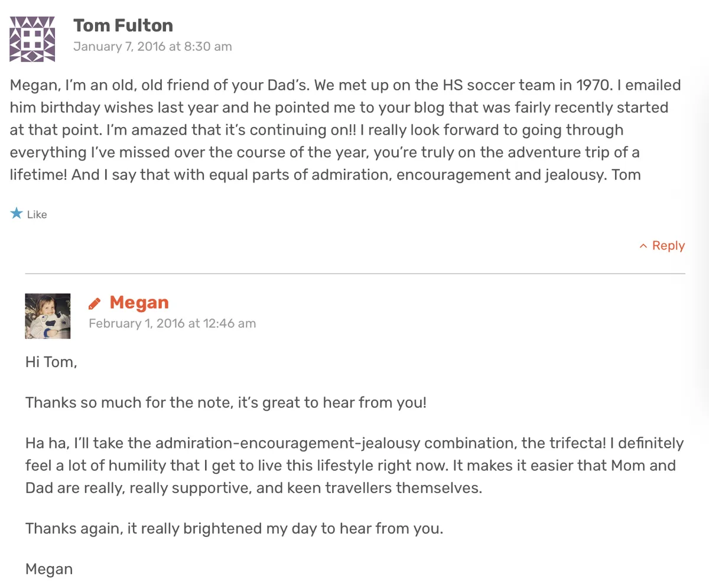Screen dimensions: 709x588
Task: Open the January 7, 2016 comment permalink
Action: coord(152,46)
